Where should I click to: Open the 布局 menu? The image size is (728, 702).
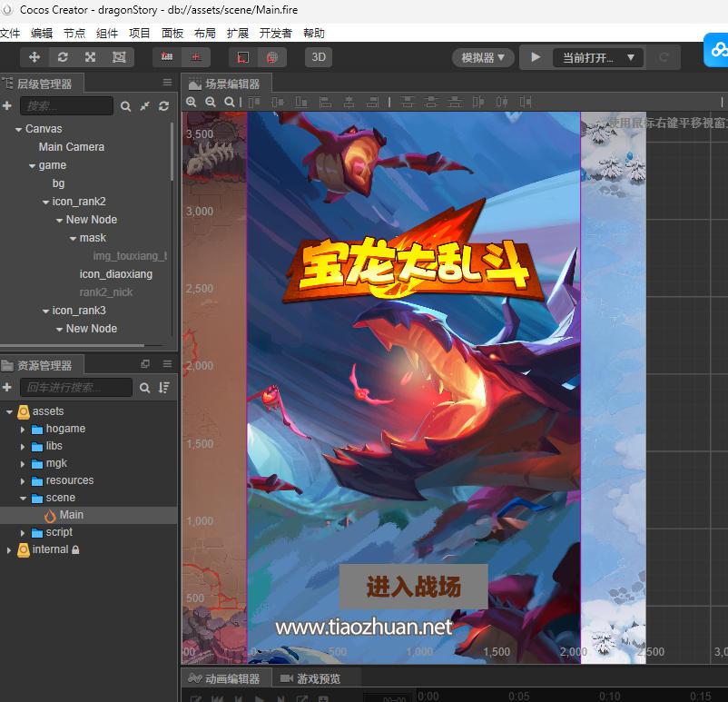[x=205, y=34]
